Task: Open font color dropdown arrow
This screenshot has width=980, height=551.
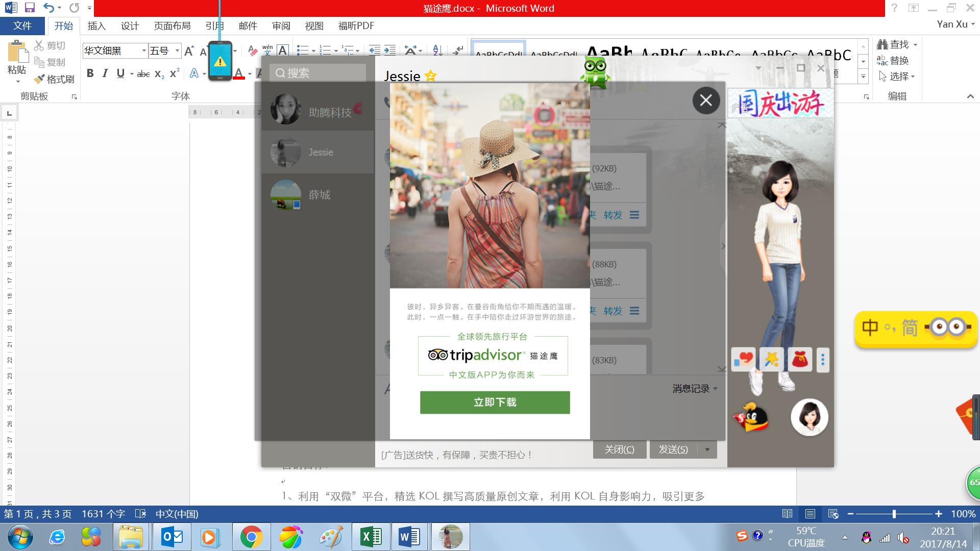Action: tap(250, 74)
